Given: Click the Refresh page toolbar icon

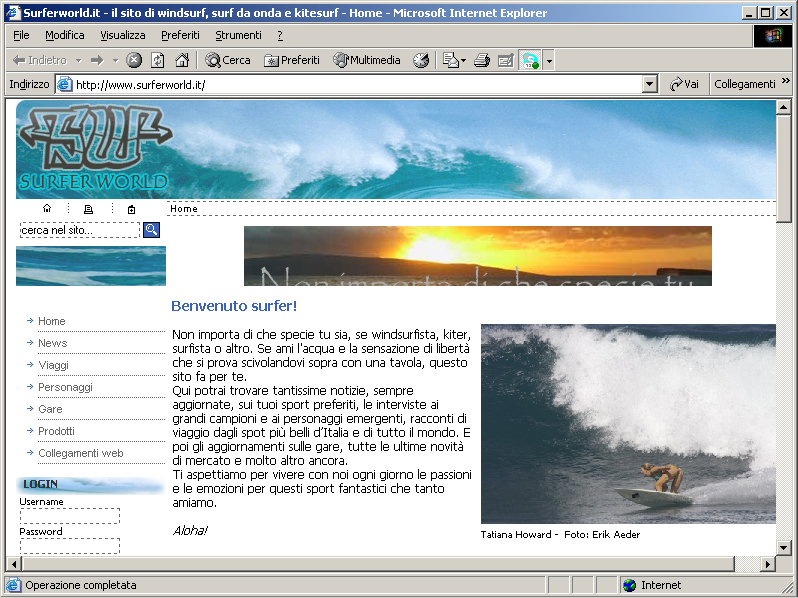Looking at the screenshot, I should tap(158, 60).
